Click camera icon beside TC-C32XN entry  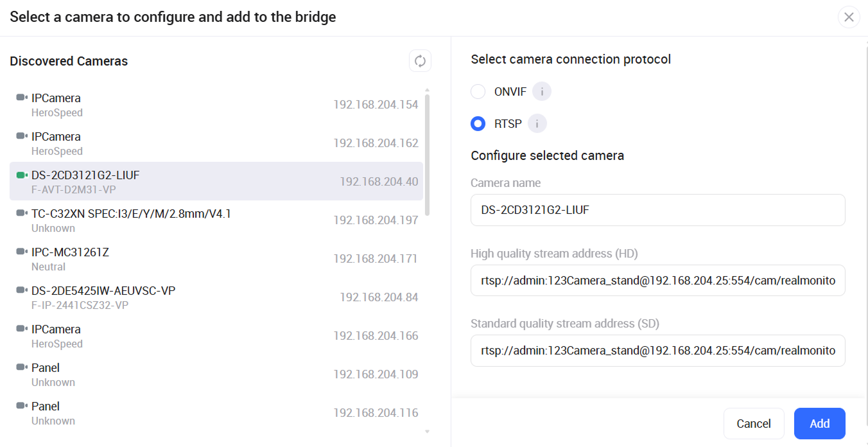[22, 213]
